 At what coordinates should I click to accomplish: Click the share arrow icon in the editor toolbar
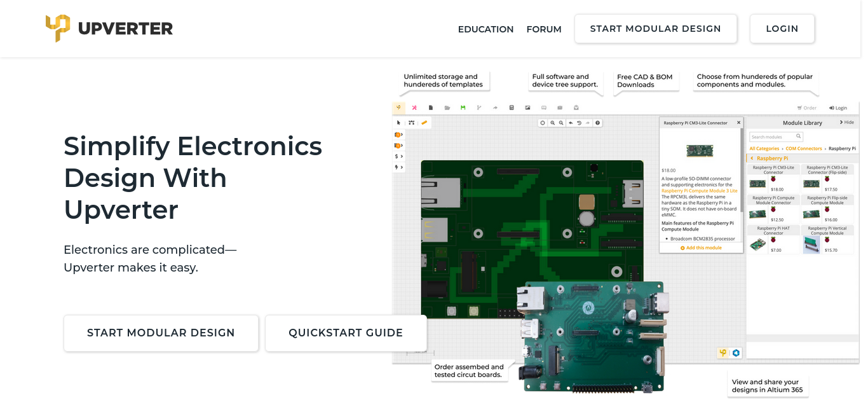(x=495, y=107)
